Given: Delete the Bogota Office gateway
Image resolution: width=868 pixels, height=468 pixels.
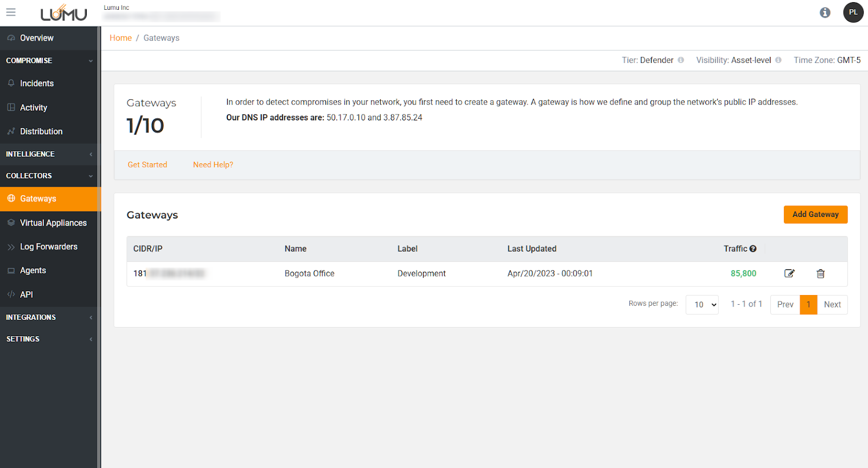Looking at the screenshot, I should pyautogui.click(x=820, y=273).
